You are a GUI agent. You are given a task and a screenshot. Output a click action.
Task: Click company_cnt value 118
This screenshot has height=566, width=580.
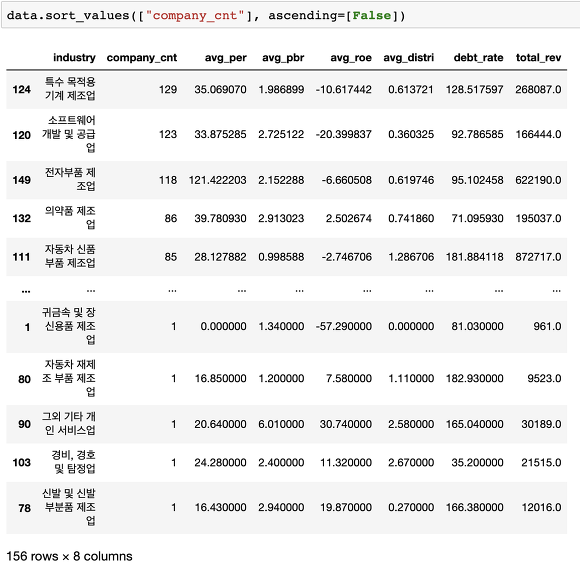[168, 180]
